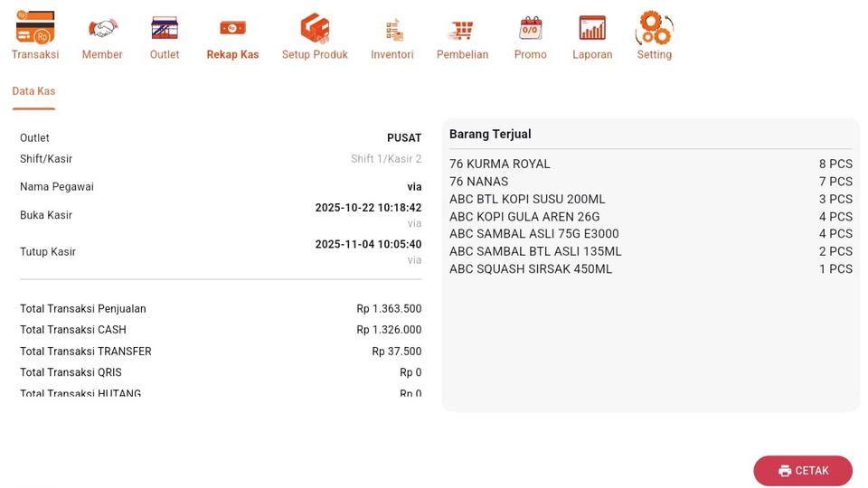The height and width of the screenshot is (488, 868).
Task: Select ABC SQUASH SIRSAK 450ML item
Action: point(531,269)
